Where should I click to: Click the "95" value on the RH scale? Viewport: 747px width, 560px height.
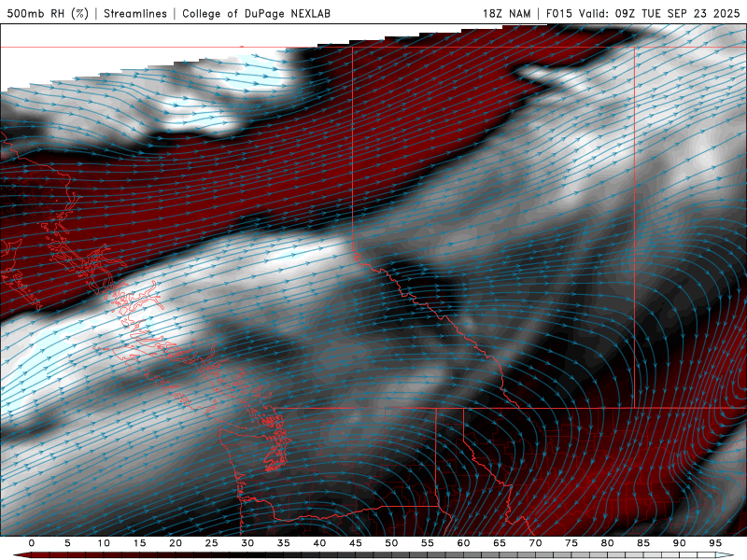pos(715,543)
